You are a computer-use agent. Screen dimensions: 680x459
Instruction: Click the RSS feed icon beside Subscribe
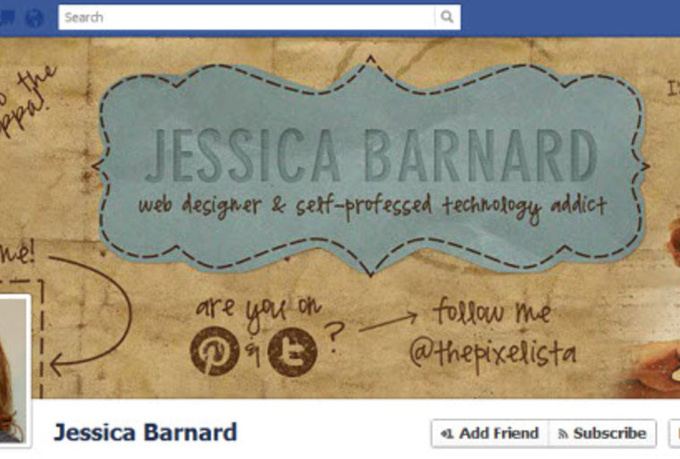click(563, 433)
